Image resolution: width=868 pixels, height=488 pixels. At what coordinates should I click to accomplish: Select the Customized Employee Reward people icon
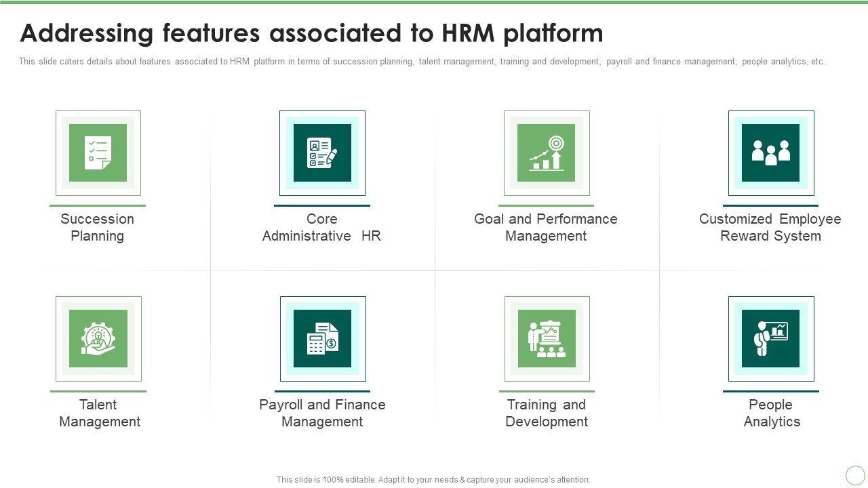tap(771, 153)
